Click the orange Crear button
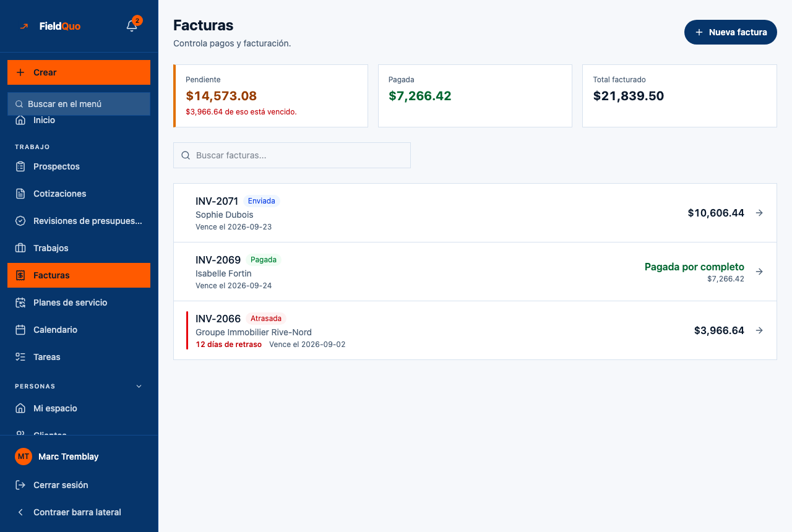 coord(79,72)
